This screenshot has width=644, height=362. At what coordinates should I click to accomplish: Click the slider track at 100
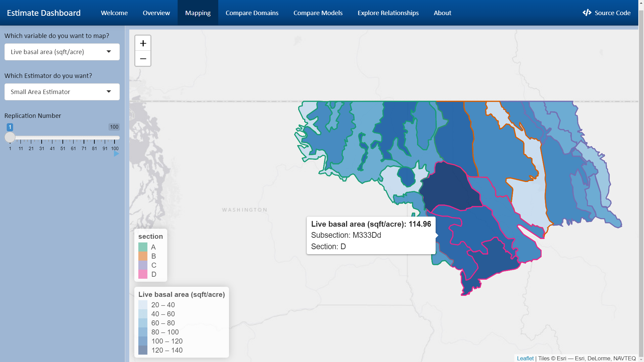pos(114,138)
